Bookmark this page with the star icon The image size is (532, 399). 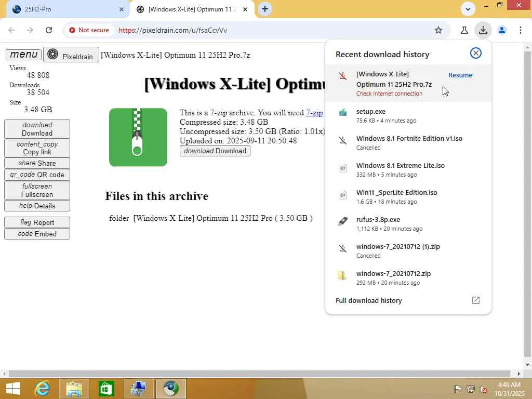[x=438, y=30]
